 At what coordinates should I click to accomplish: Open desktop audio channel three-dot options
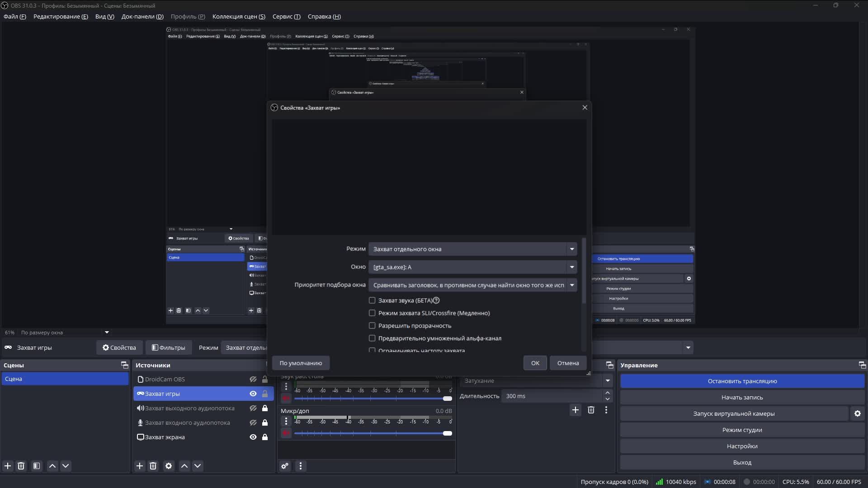click(x=286, y=386)
